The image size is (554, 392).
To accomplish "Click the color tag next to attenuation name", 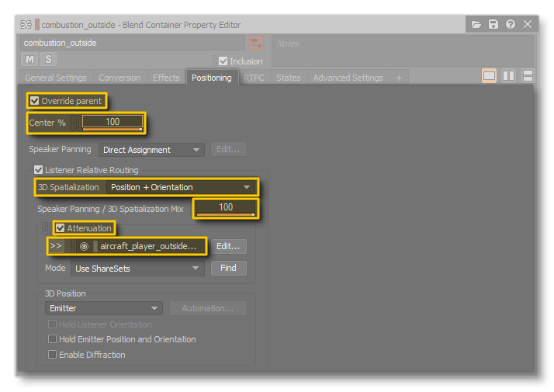I will tap(95, 246).
